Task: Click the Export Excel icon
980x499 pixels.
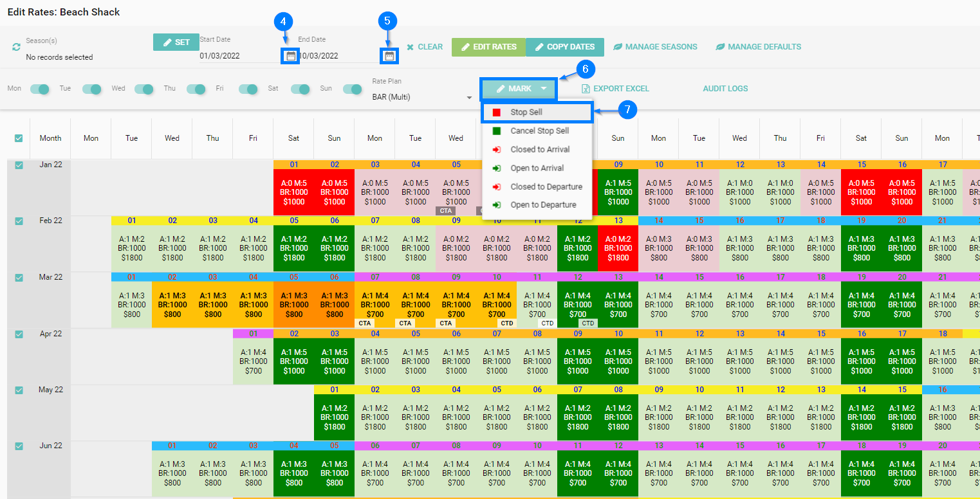Action: 586,89
